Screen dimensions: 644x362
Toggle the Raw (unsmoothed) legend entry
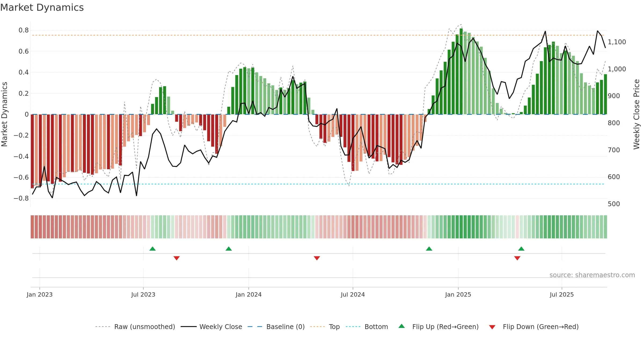[135, 327]
